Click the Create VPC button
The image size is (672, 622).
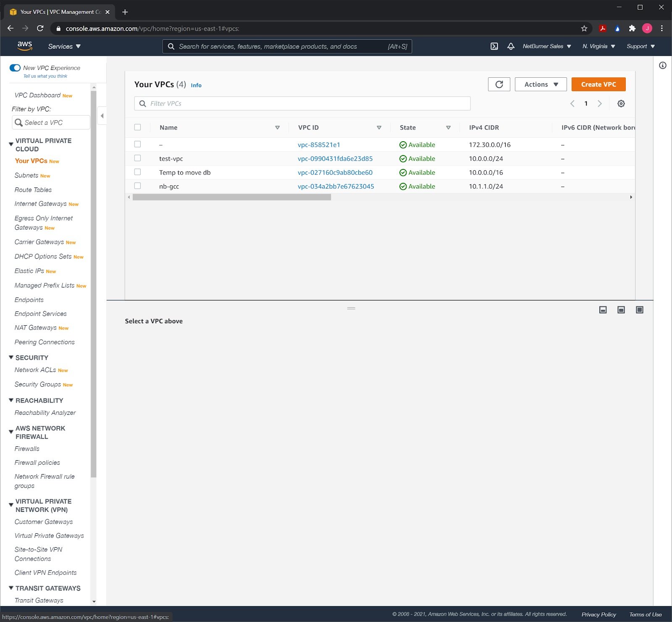point(598,84)
